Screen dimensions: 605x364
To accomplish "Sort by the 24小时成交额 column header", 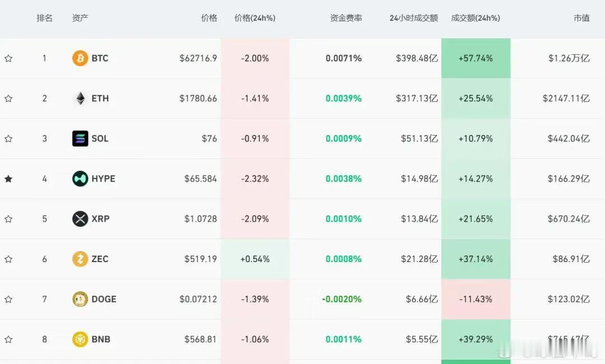I will tap(413, 18).
